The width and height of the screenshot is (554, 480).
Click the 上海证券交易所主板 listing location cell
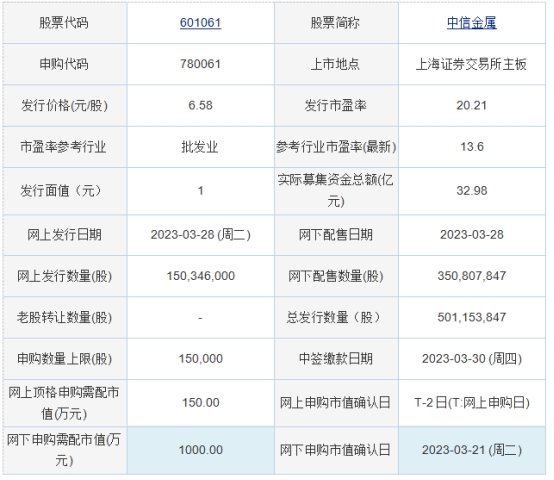(x=472, y=64)
